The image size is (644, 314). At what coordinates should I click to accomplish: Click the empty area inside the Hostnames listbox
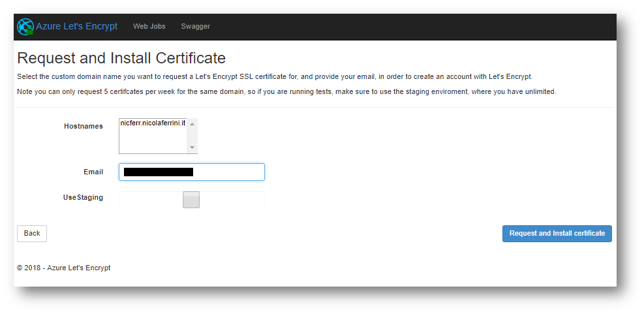(x=153, y=140)
